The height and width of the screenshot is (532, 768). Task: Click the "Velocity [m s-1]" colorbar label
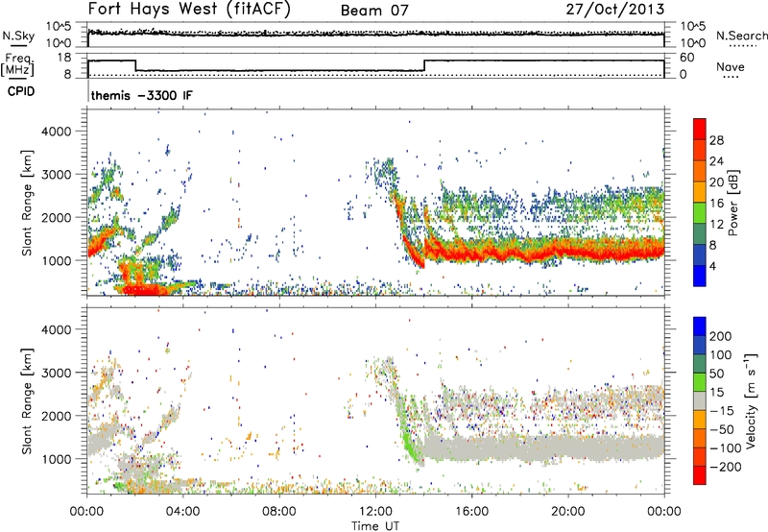751,400
